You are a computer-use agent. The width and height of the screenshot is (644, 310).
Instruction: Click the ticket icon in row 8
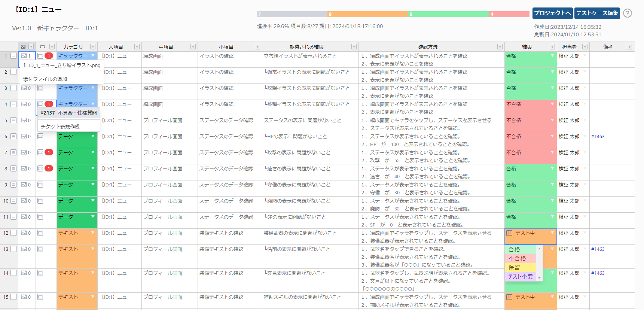40,168
